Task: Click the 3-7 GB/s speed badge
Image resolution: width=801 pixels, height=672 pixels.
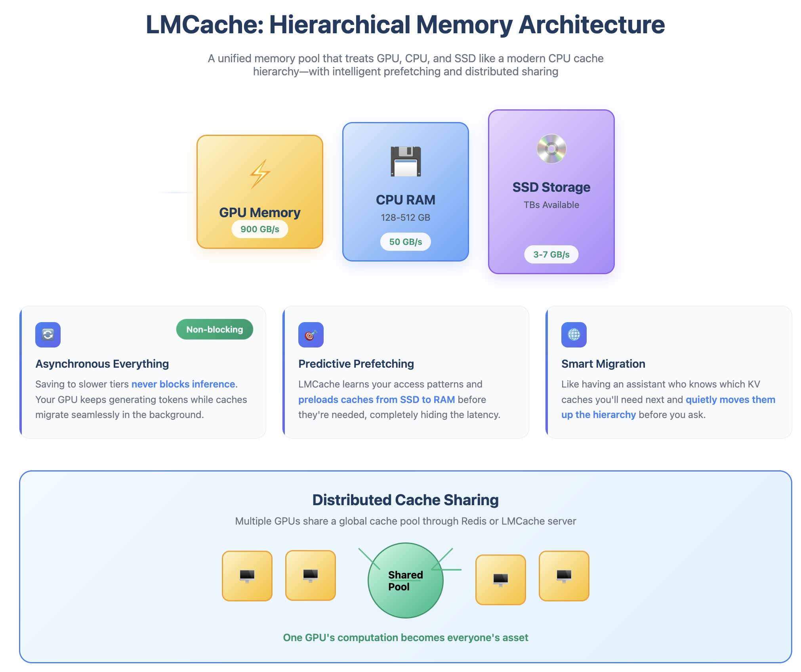Action: click(551, 254)
